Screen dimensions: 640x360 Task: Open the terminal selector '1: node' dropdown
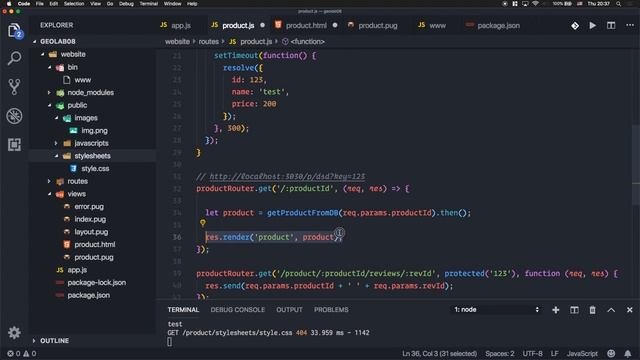point(497,310)
